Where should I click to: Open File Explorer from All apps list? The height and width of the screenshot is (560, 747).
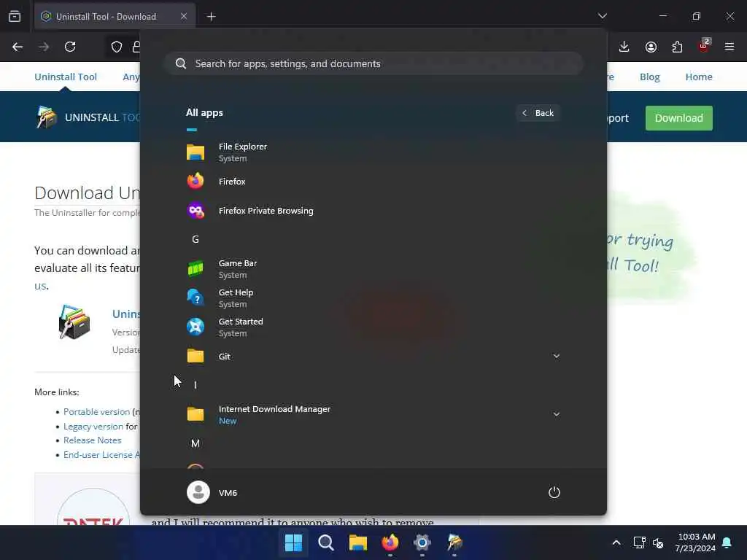[373, 152]
